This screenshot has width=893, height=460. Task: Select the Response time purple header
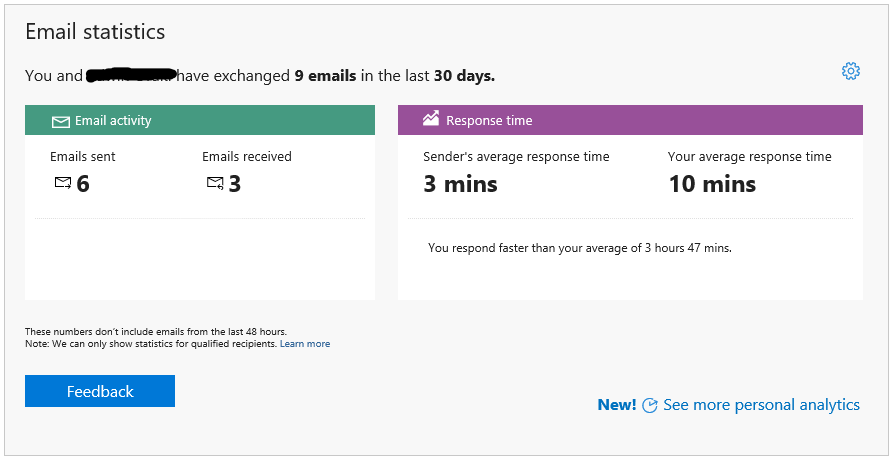point(630,120)
